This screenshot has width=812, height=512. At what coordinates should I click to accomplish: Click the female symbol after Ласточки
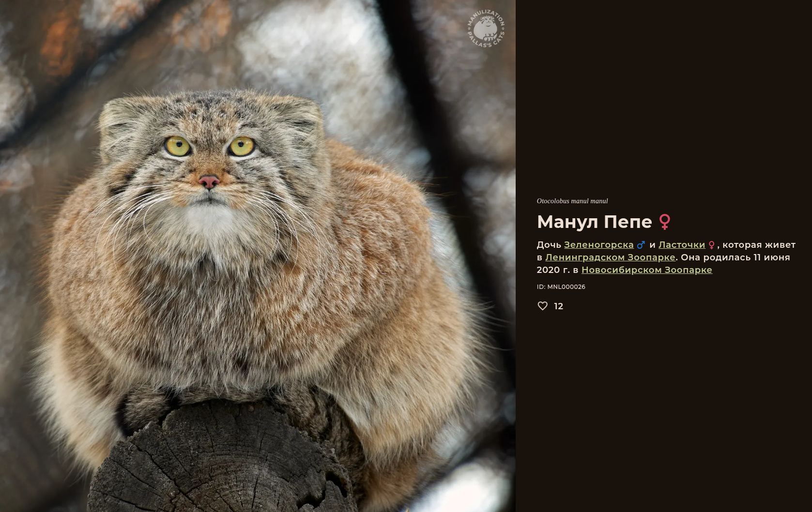point(711,245)
